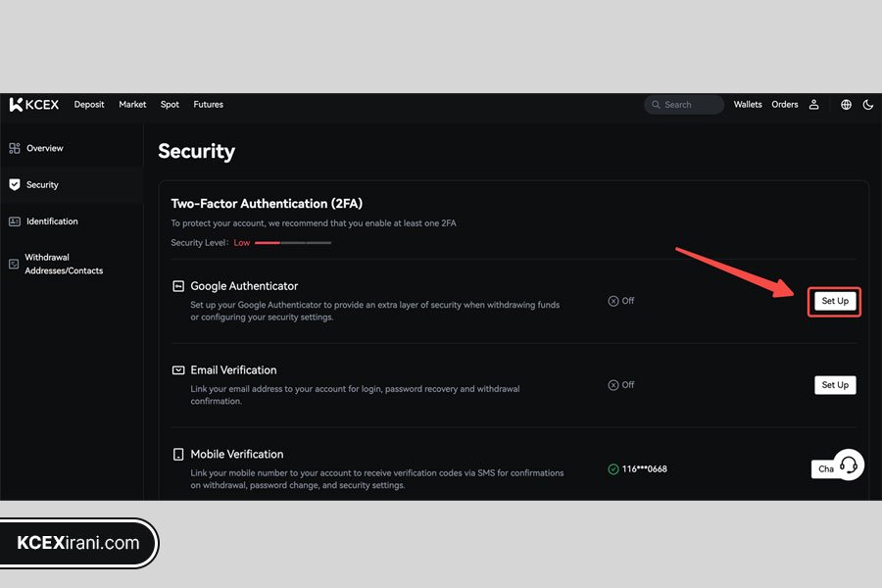Screen dimensions: 882x588
Task: Open the user profile icon
Action: (814, 105)
